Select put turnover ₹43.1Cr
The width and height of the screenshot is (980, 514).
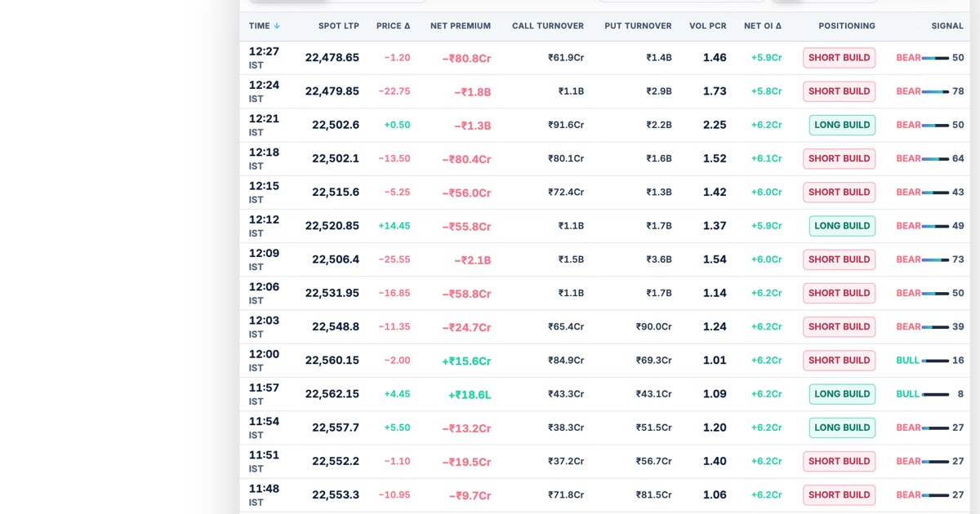click(x=654, y=394)
